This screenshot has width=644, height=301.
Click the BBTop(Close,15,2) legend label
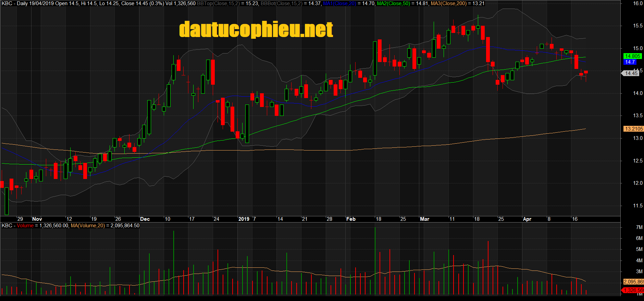pos(218,3)
